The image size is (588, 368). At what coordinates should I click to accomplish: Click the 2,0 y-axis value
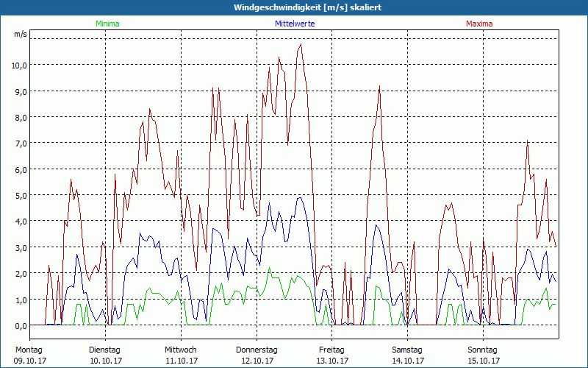click(21, 273)
